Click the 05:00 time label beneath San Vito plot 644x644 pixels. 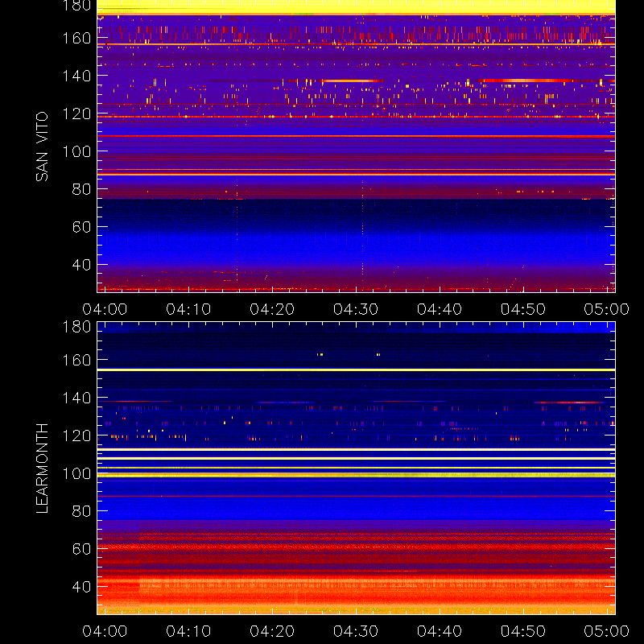(x=607, y=309)
